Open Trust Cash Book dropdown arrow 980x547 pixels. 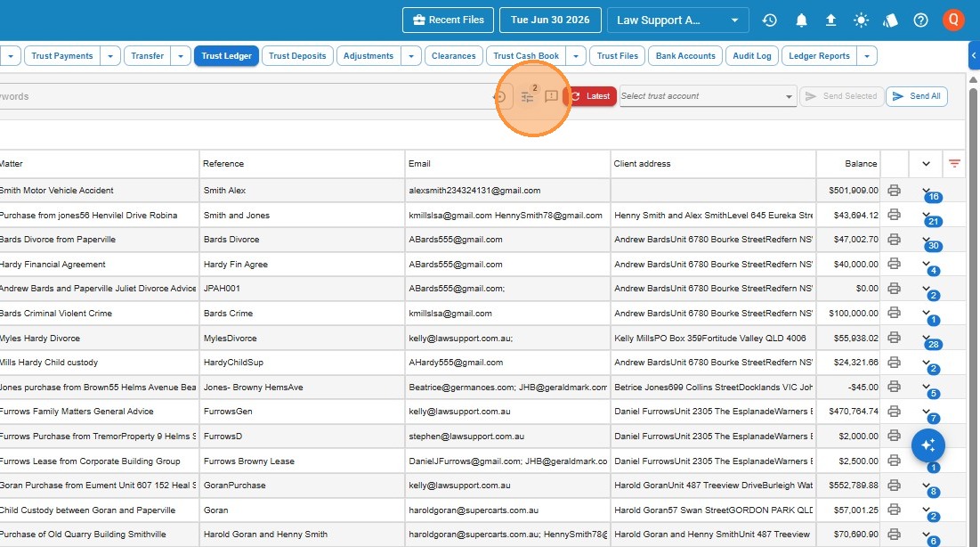576,56
